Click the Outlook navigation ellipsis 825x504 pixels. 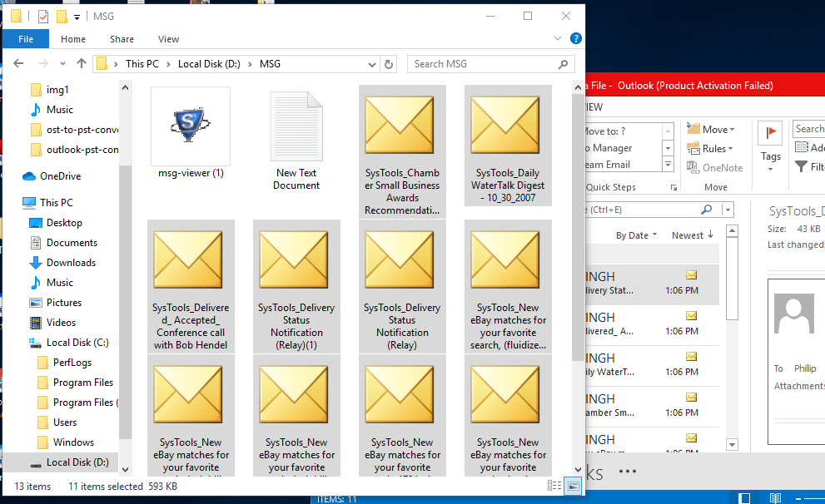click(627, 471)
